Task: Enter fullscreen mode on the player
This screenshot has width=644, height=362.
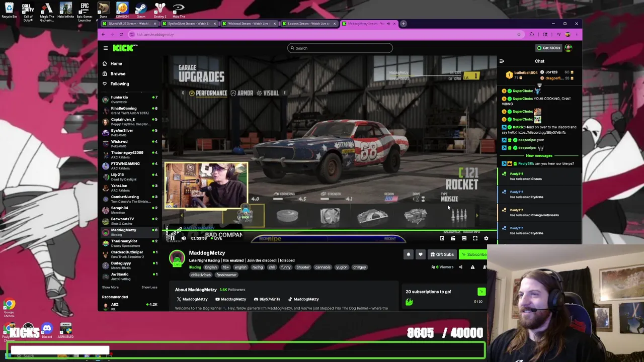Action: 475,238
